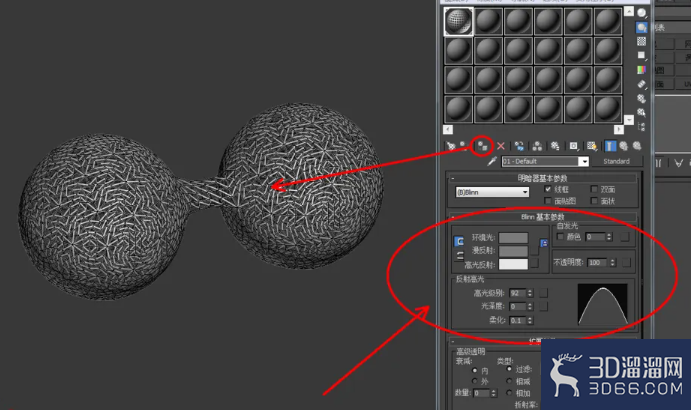Toggle Show Shaded Material in Viewport
Image resolution: width=691 pixels, height=410 pixels.
(x=592, y=146)
